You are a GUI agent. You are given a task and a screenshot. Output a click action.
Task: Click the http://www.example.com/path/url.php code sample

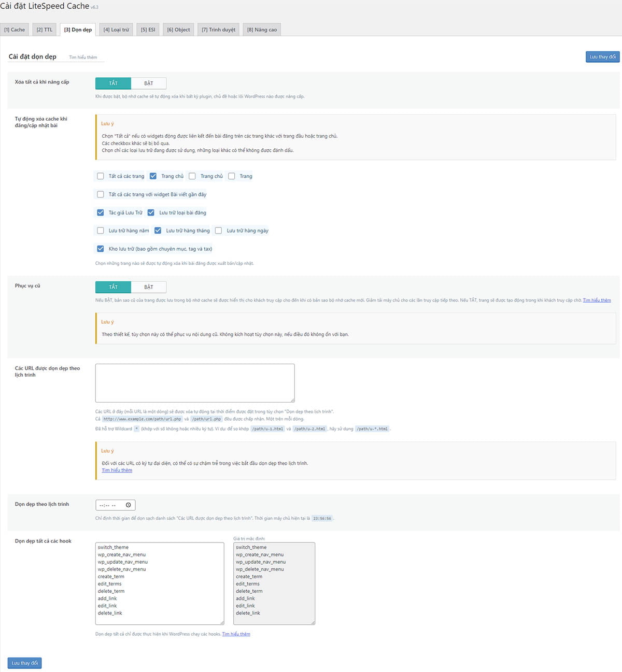[x=142, y=419]
